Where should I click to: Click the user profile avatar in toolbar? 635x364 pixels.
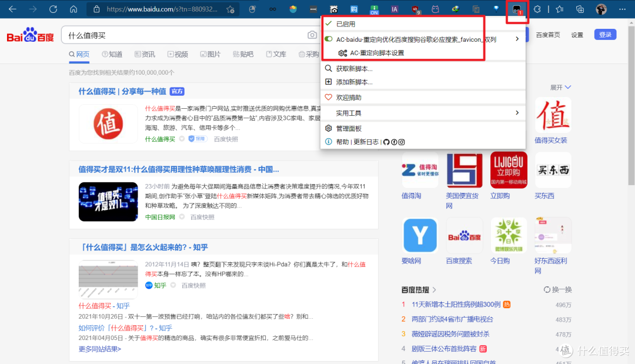[x=601, y=9]
